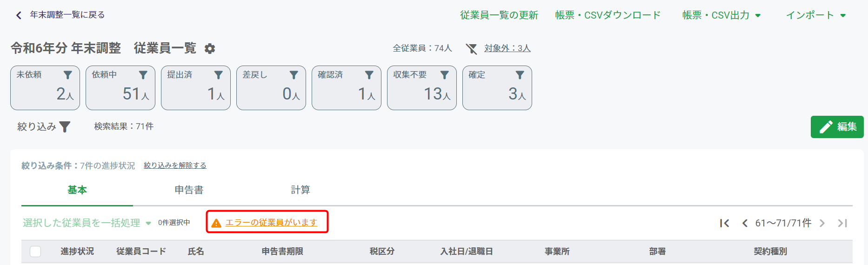Open settings gear beside 従業員一覧 title
The image size is (868, 265).
(210, 48)
